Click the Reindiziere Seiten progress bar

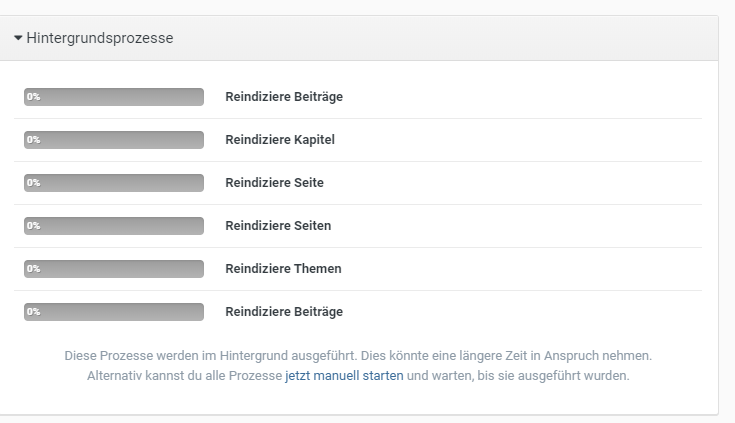pyautogui.click(x=114, y=226)
